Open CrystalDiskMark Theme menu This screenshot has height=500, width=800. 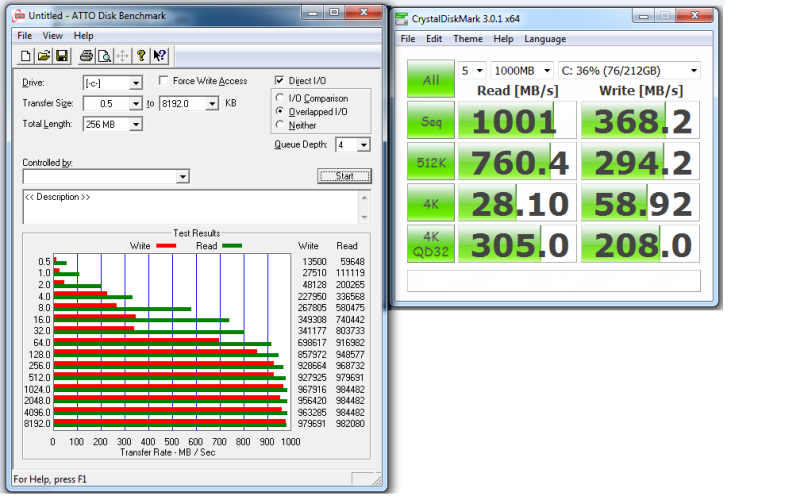click(468, 39)
